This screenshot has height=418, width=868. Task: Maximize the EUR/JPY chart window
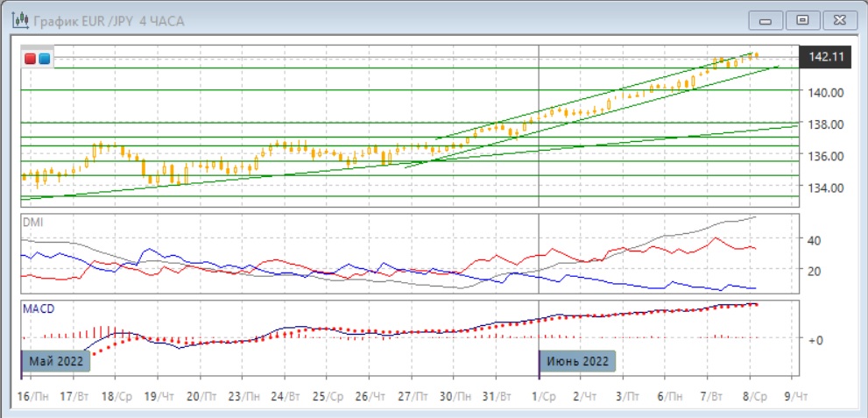pos(801,20)
